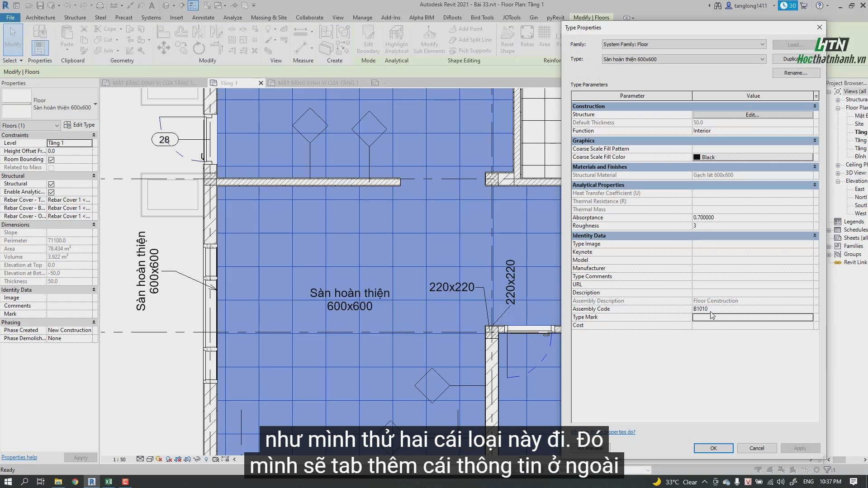868x488 pixels.
Task: Click the Type Mark value field
Action: pos(753,317)
